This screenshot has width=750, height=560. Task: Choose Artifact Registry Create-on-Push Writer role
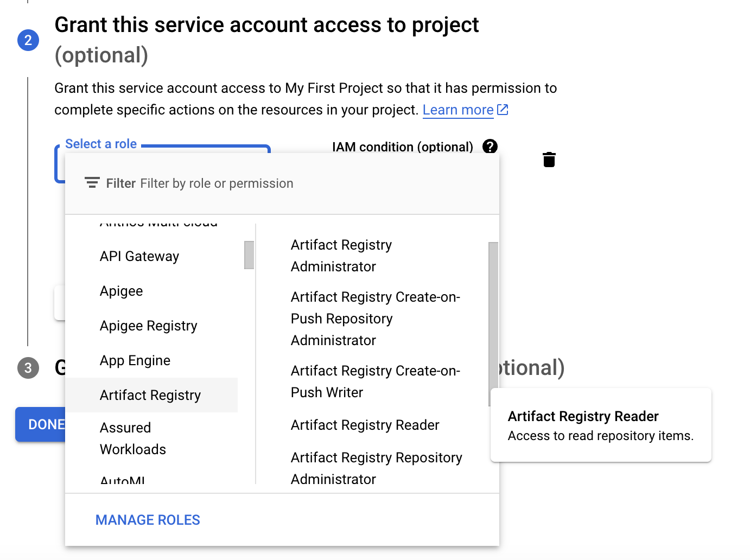tap(374, 381)
